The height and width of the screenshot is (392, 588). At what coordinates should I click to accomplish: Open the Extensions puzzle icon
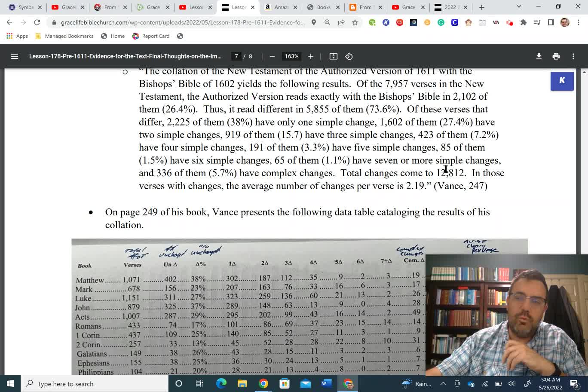click(524, 22)
